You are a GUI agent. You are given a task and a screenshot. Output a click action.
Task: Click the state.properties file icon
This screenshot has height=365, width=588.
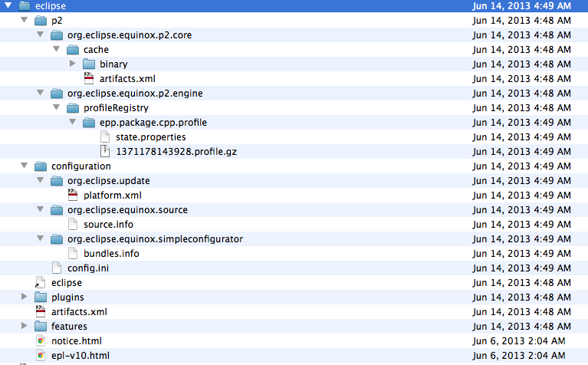pos(105,137)
